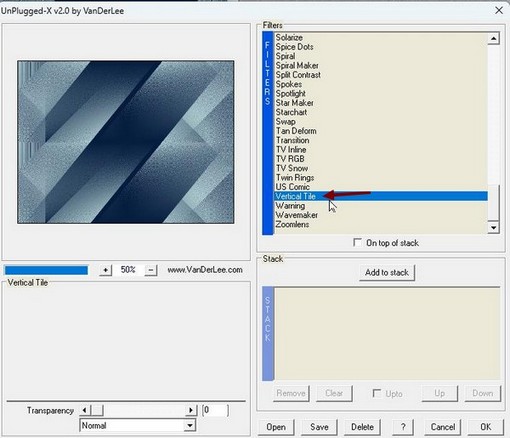Click the Transparency slider right arrow
The image size is (510, 438).
191,410
